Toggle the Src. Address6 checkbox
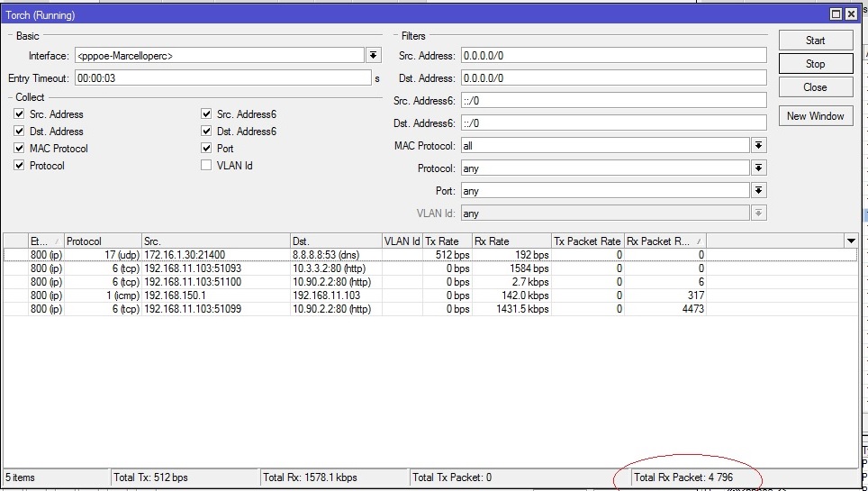Screen dimensions: 868x491 pyautogui.click(x=206, y=114)
